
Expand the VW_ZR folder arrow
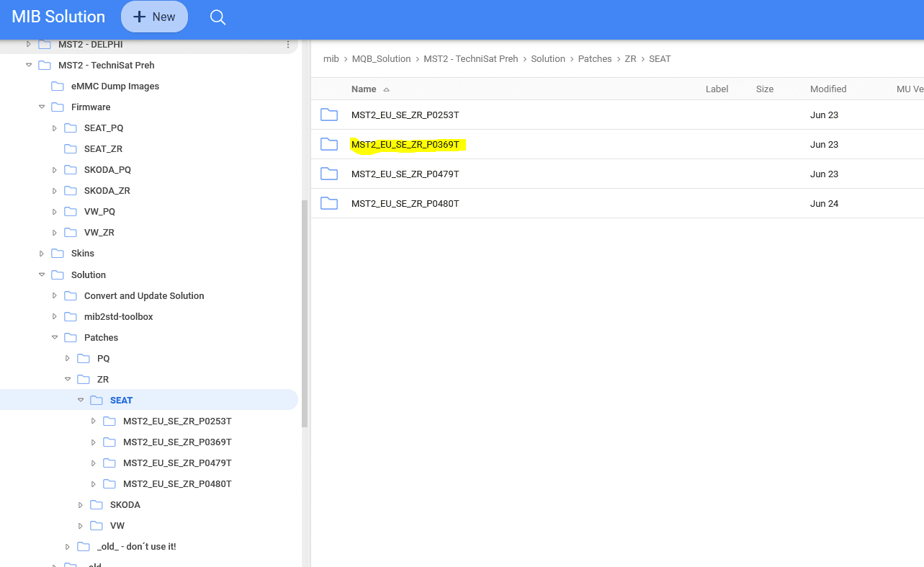(55, 233)
